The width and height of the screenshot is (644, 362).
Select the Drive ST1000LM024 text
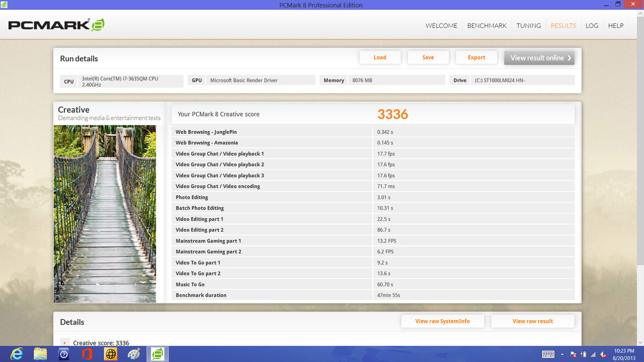pyautogui.click(x=500, y=80)
